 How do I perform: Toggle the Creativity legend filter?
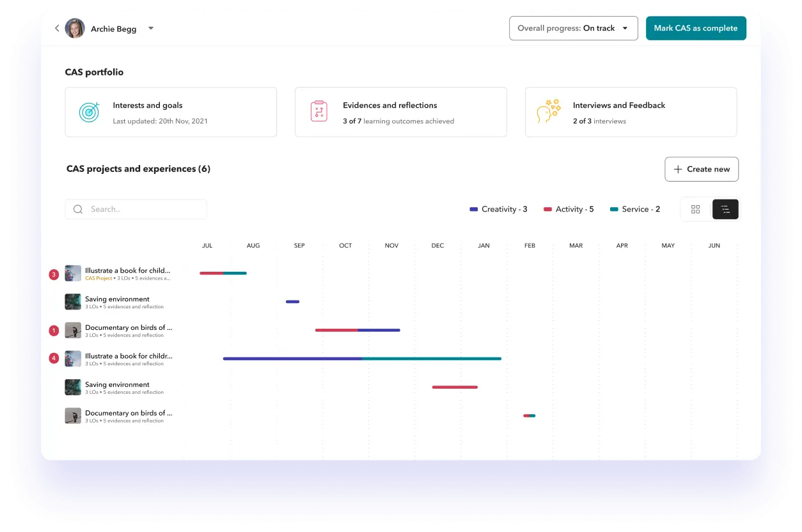tap(499, 209)
